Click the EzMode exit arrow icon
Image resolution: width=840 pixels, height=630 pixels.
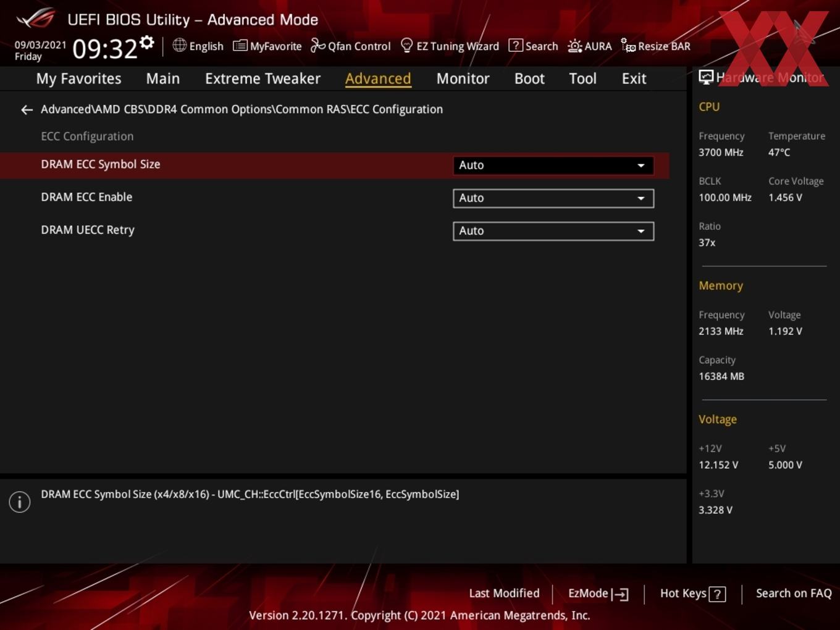pyautogui.click(x=619, y=594)
